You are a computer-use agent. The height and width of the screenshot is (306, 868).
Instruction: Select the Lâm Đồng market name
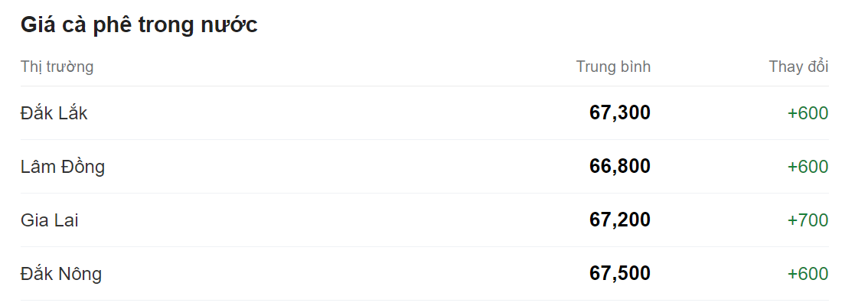(63, 167)
